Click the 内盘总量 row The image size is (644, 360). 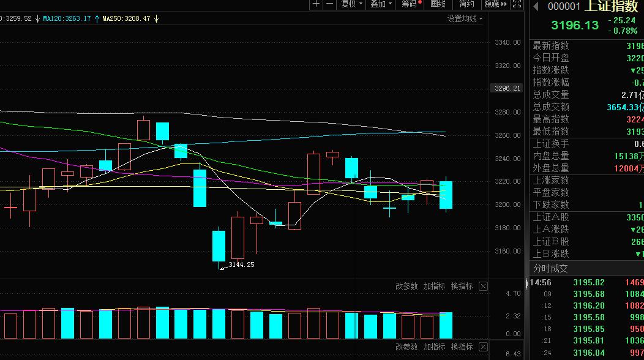588,156
